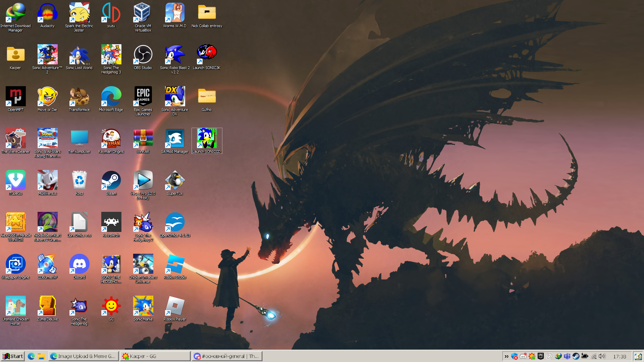The width and height of the screenshot is (644, 362).
Task: Launch Vegas Pro 12.0 shortcut
Action: coord(143,185)
